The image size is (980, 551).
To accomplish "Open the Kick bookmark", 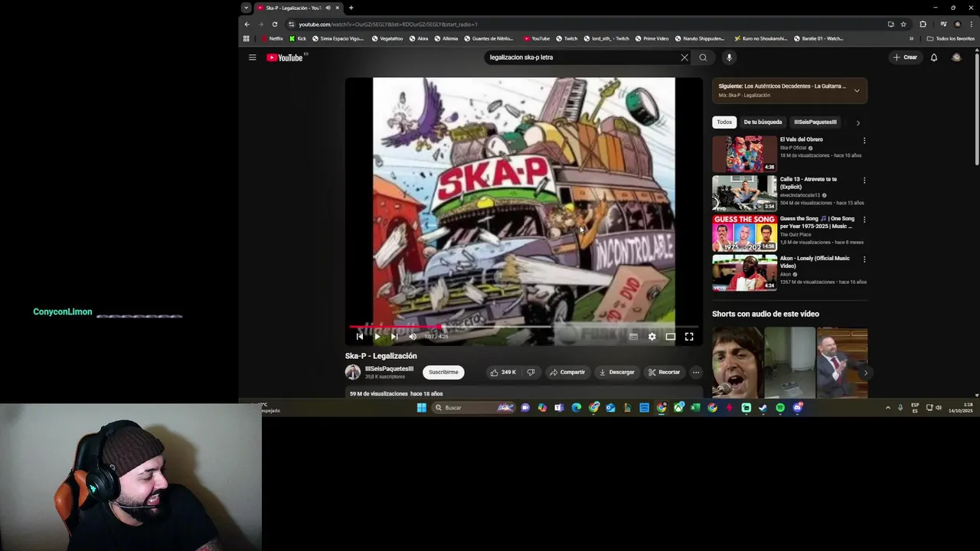I will point(298,38).
